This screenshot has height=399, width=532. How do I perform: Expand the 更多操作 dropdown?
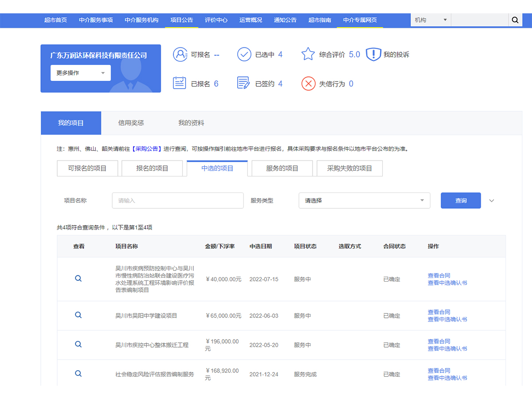click(x=81, y=73)
